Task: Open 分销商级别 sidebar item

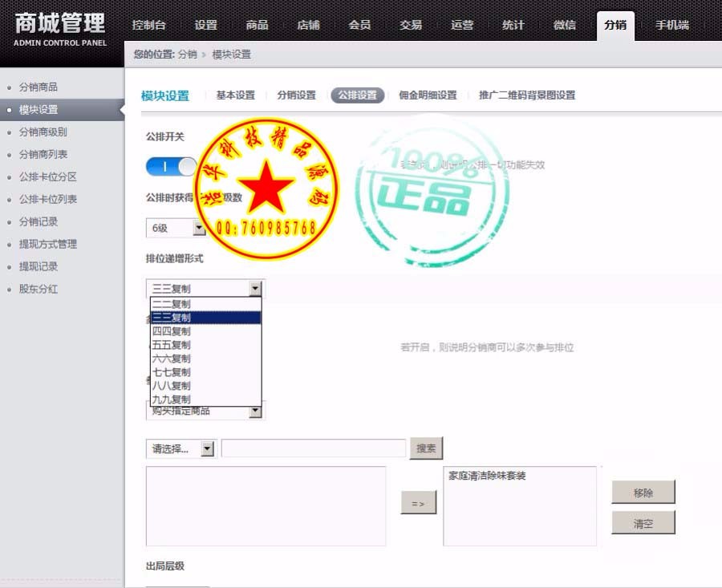Action: point(43,132)
